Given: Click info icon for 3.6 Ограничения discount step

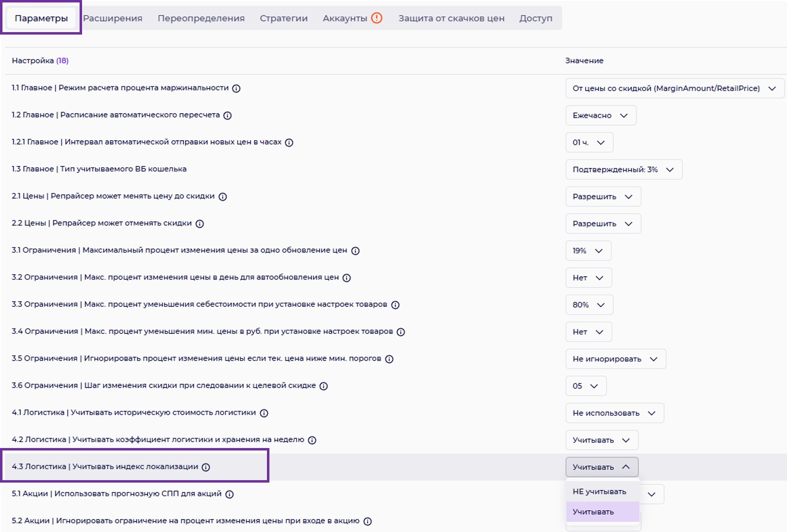Looking at the screenshot, I should 324,386.
